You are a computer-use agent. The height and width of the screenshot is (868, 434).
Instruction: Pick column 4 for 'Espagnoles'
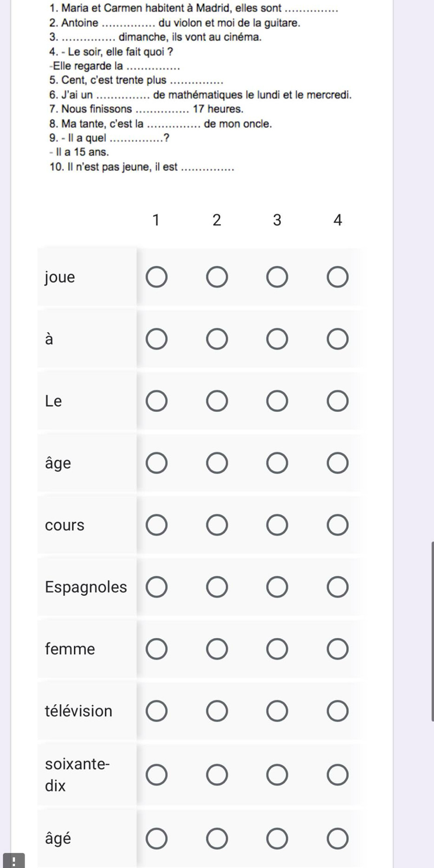click(x=338, y=587)
